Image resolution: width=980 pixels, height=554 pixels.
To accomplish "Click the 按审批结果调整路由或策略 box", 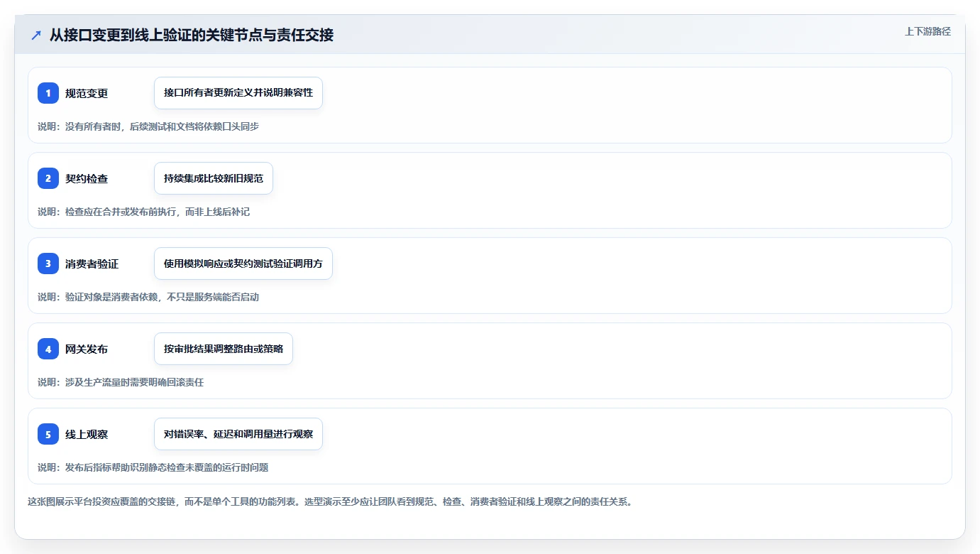I will click(224, 349).
